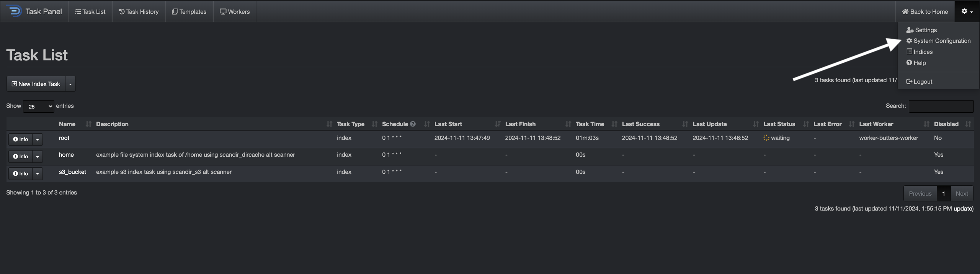980x274 pixels.
Task: Click Back to Home link
Action: (925, 11)
